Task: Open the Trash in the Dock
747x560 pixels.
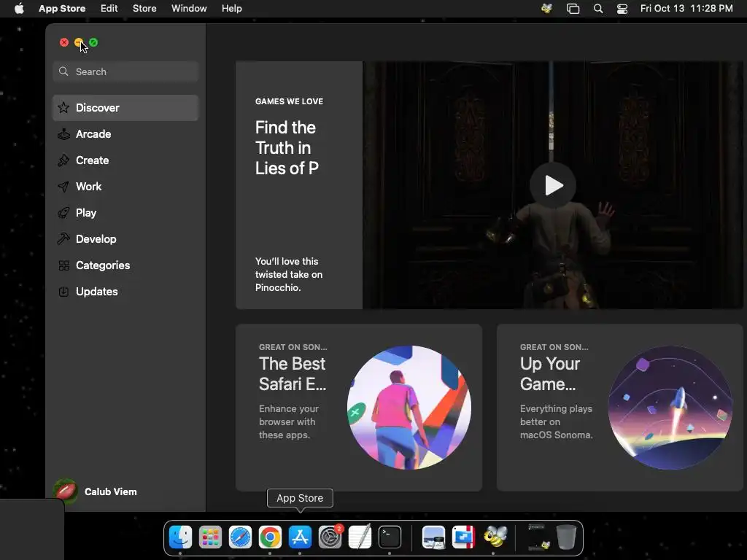Action: point(566,537)
